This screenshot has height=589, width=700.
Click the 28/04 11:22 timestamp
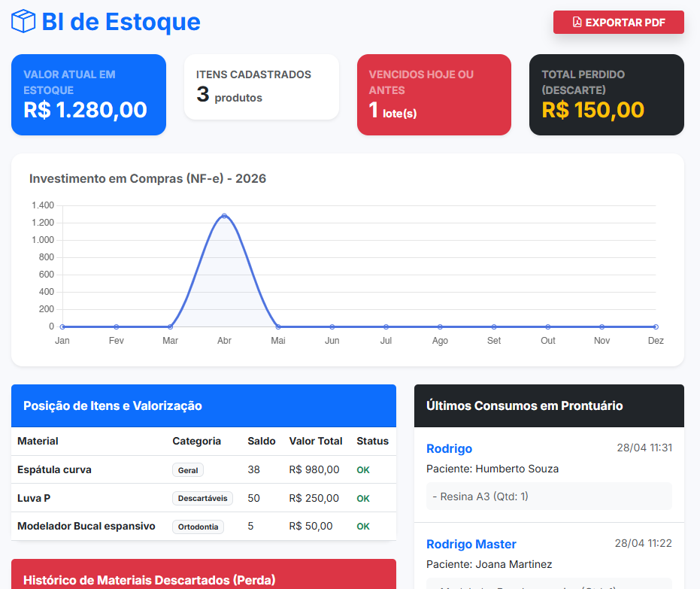point(644,543)
